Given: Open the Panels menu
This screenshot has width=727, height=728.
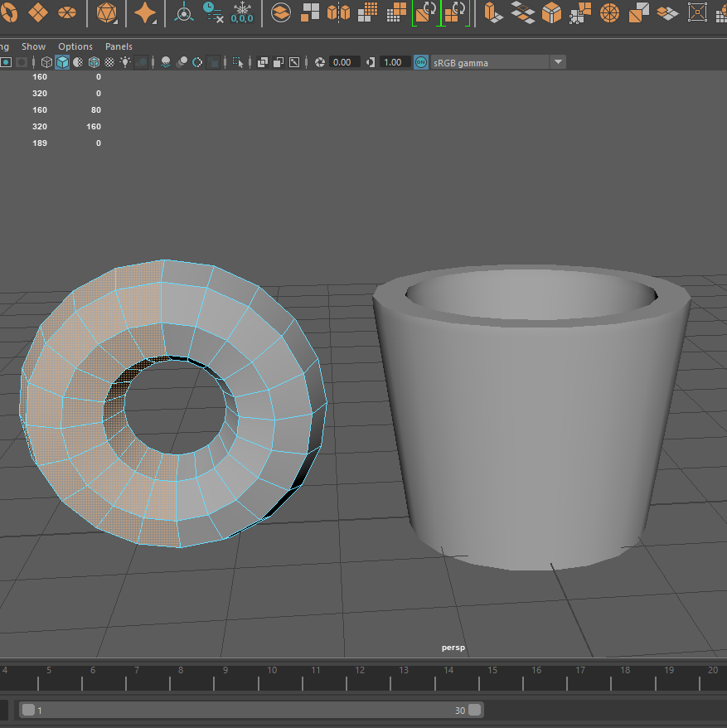Looking at the screenshot, I should click(119, 46).
